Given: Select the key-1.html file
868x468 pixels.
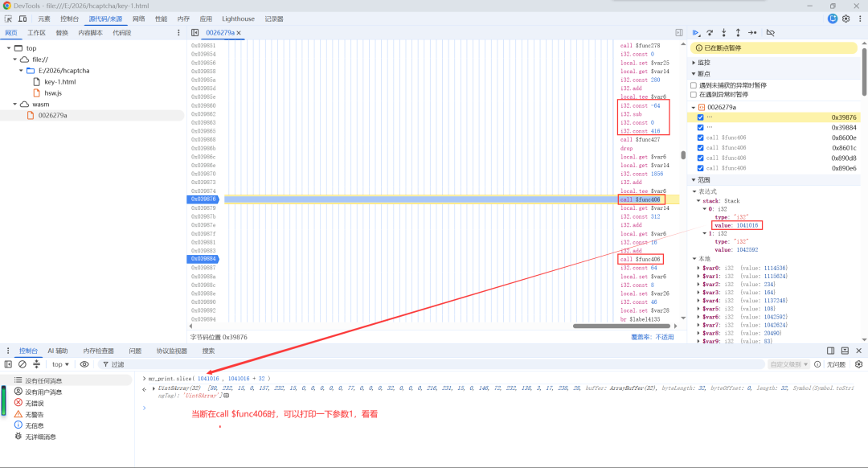Looking at the screenshot, I should click(x=59, y=82).
